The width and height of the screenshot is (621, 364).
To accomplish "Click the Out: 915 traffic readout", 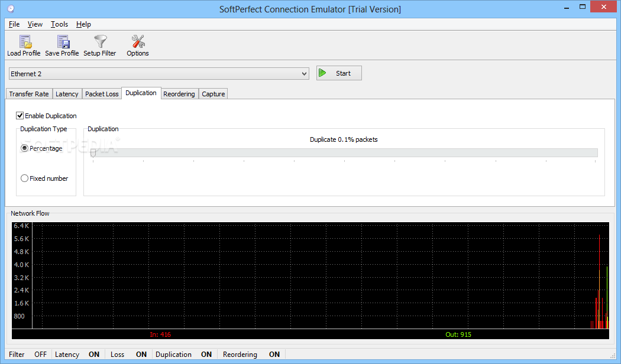I will 458,334.
